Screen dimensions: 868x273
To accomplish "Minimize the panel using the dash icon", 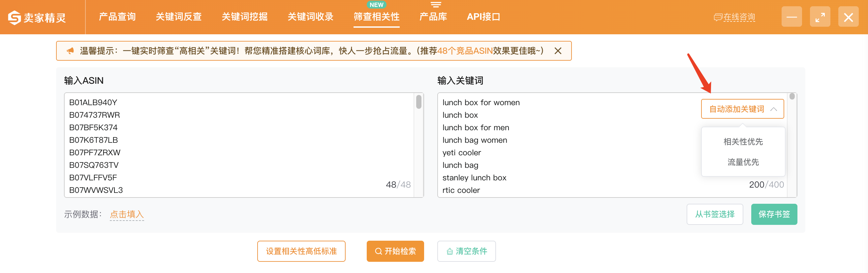I will coord(792,17).
